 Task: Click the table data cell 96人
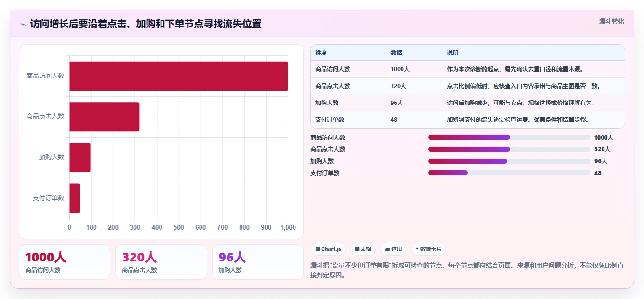point(397,103)
